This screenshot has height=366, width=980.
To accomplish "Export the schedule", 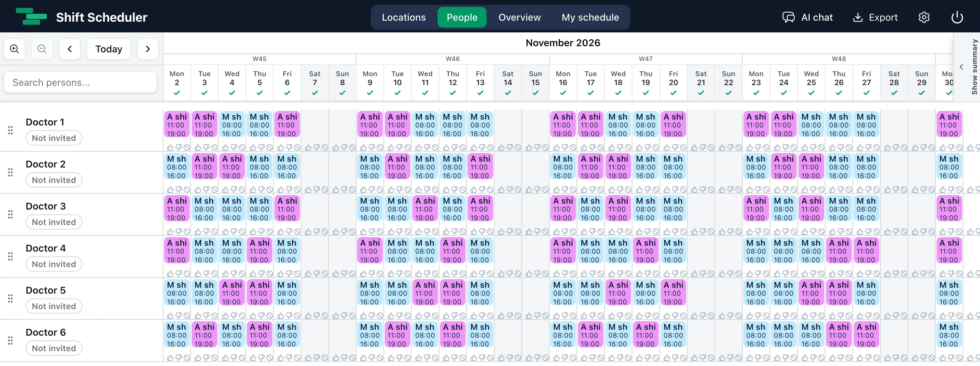I will pos(875,17).
